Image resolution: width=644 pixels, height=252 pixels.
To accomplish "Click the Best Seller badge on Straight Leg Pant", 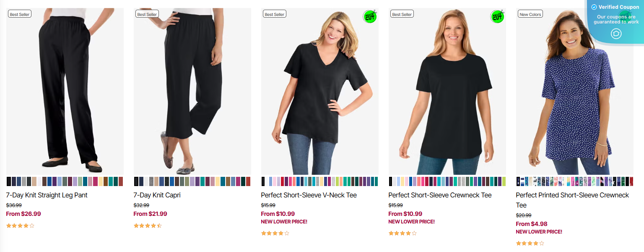I will (x=20, y=13).
